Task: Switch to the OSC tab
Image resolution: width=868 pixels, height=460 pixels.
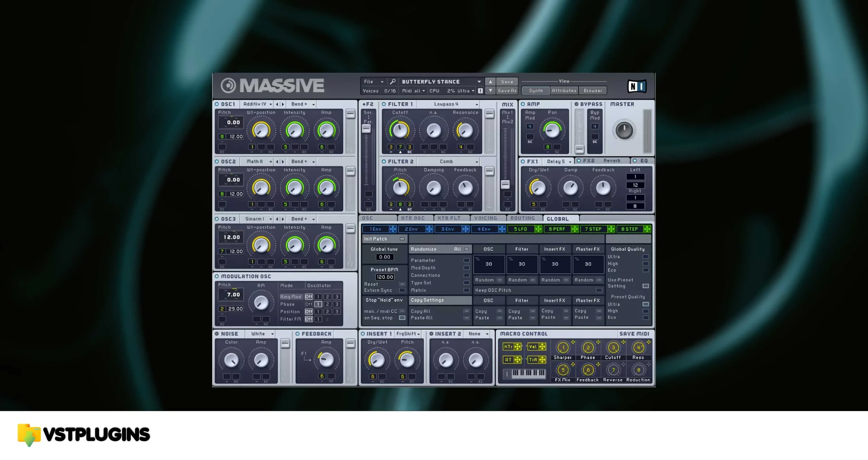Action: coord(378,218)
